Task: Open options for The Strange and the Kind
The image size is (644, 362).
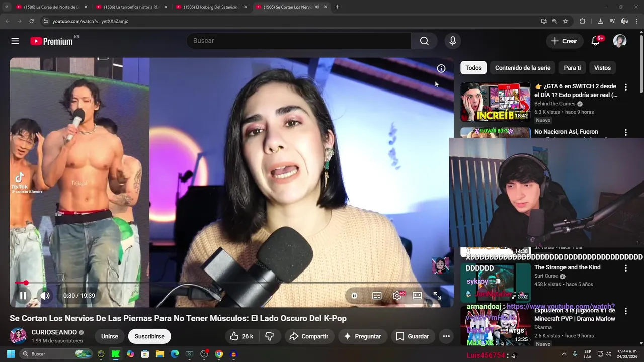Action: (626, 268)
